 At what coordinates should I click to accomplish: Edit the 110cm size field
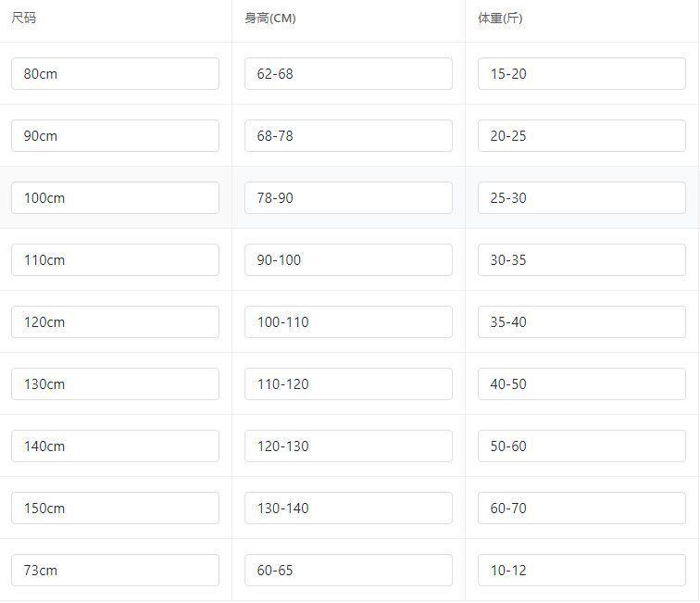(115, 260)
